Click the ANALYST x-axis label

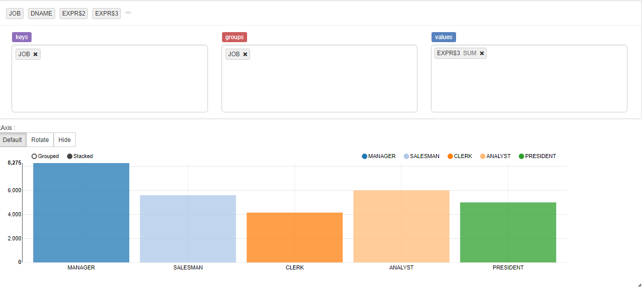click(x=401, y=268)
